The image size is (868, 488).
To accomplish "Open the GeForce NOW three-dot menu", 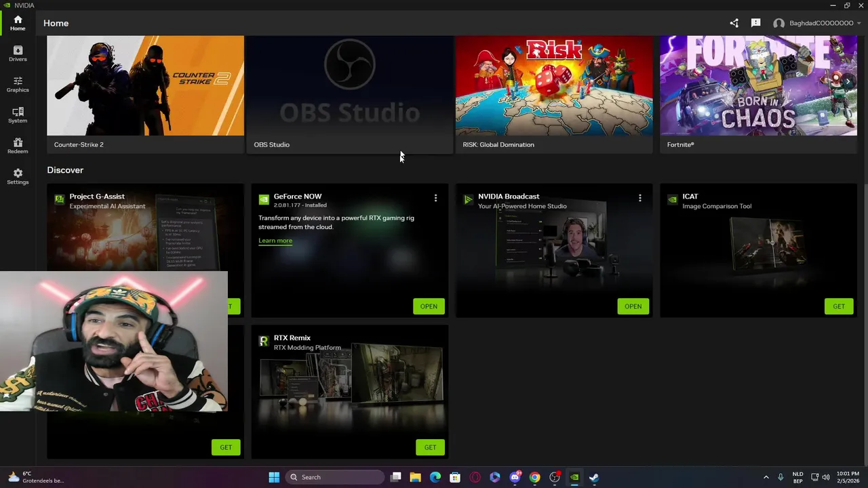I will [435, 198].
